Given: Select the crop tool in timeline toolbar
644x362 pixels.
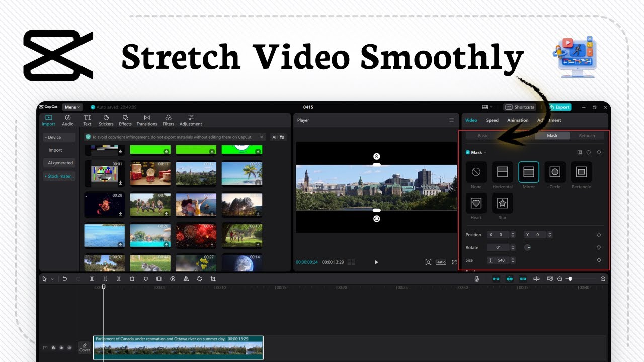Looking at the screenshot, I should 213,279.
